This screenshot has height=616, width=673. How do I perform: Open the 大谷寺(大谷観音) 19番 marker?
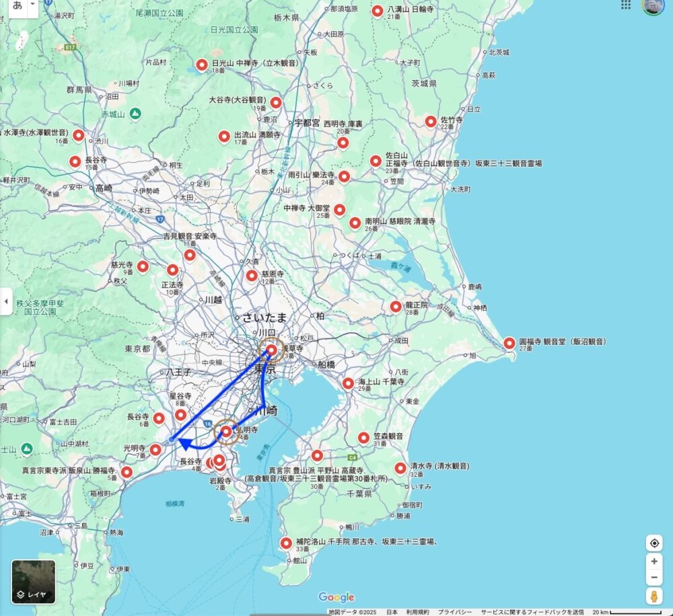(275, 102)
